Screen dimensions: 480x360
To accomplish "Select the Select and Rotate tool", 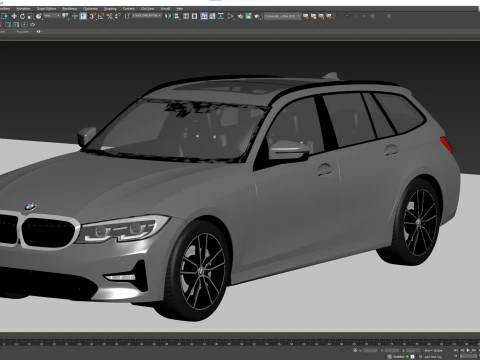I will click(x=22, y=16).
